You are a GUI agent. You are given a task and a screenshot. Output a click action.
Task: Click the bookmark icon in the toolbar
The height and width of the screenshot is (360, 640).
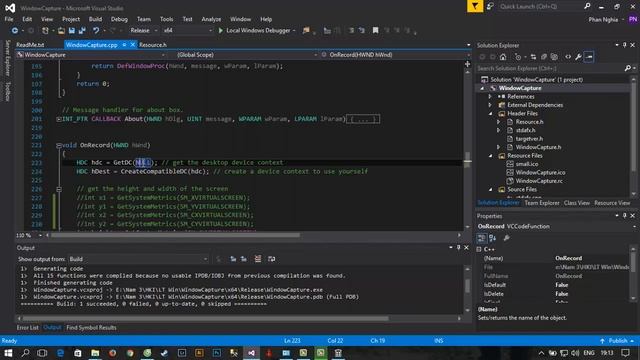[x=376, y=31]
